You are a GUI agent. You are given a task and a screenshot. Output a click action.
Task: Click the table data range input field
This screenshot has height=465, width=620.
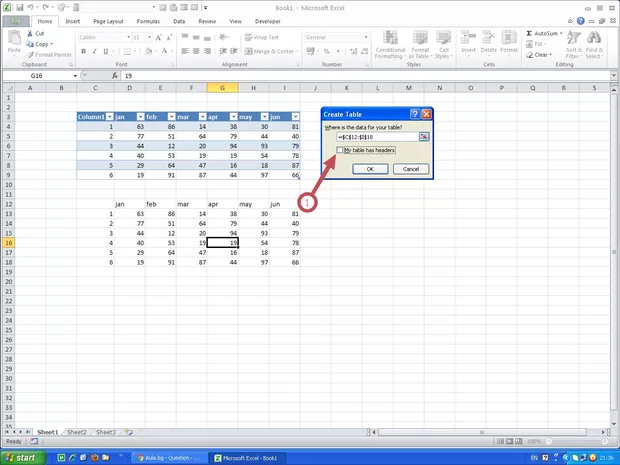pos(370,137)
